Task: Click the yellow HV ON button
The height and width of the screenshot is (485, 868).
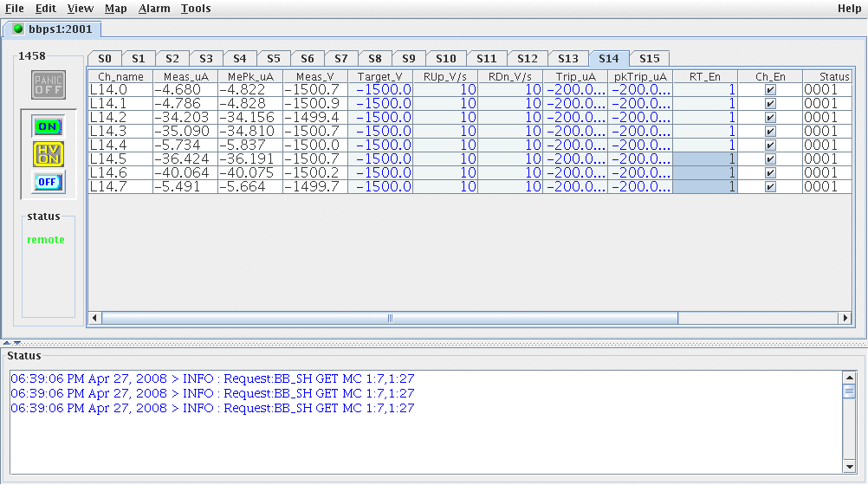Action: pos(49,154)
